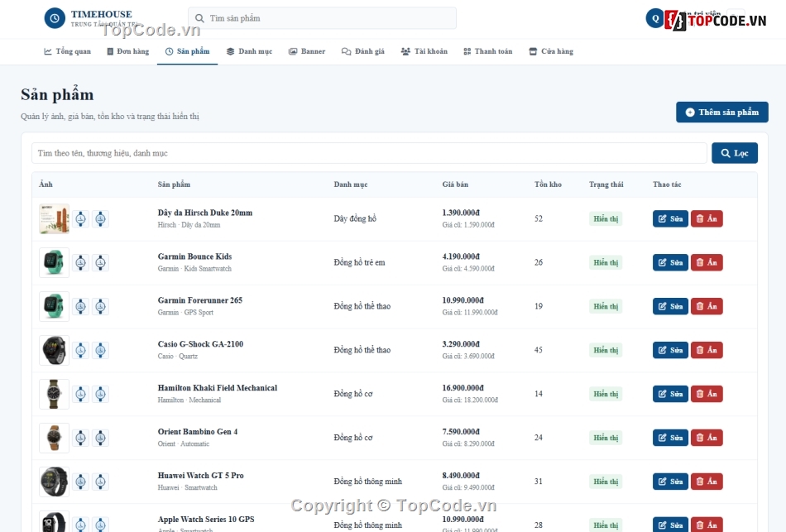The width and height of the screenshot is (786, 532).
Task: Click the second extra image icon for Garmin Bounce Kids
Action: click(100, 262)
